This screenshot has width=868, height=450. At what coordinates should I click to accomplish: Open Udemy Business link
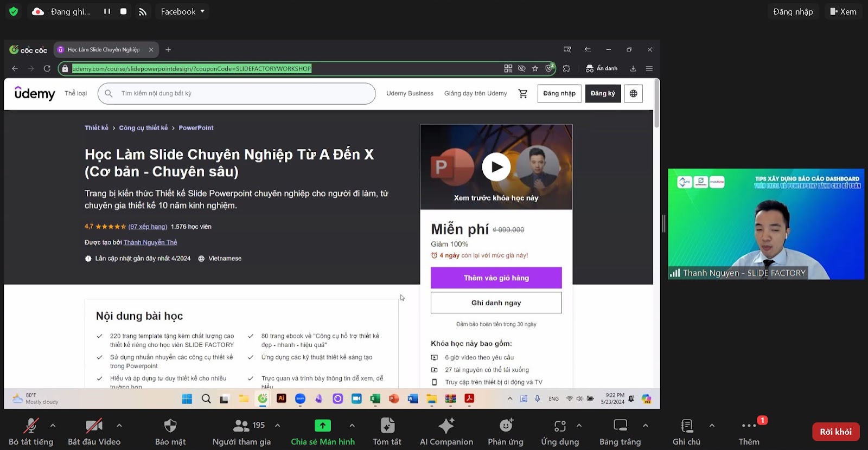[x=410, y=93]
